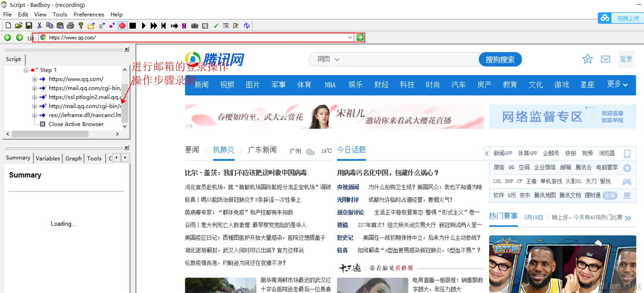Click the envelope mail icon on the web page
This screenshot has height=293, width=644.
point(605,59)
